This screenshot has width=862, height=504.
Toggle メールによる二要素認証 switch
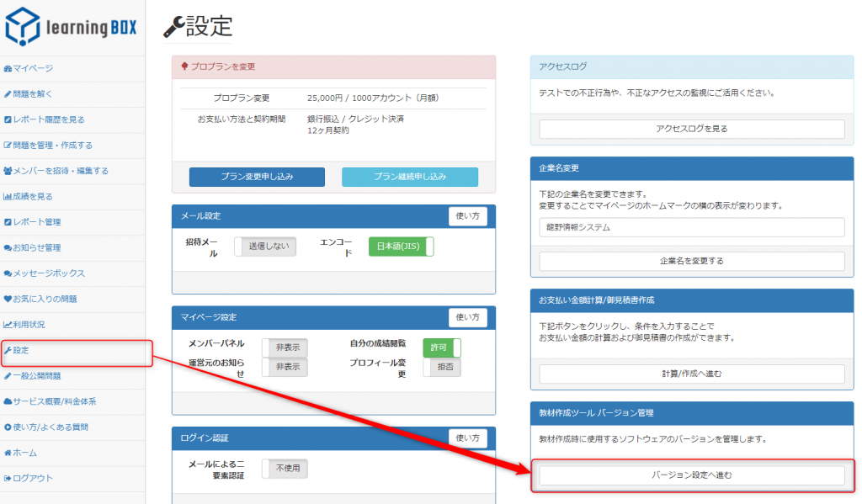click(285, 469)
